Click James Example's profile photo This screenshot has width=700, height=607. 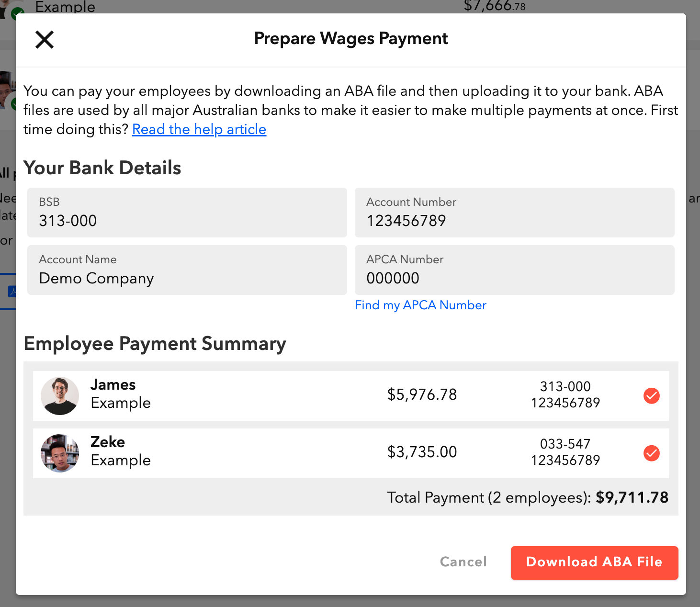60,396
